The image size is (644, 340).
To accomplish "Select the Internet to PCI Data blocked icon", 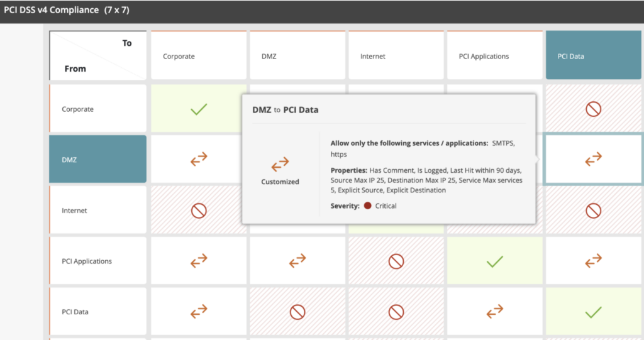I will coord(593,211).
